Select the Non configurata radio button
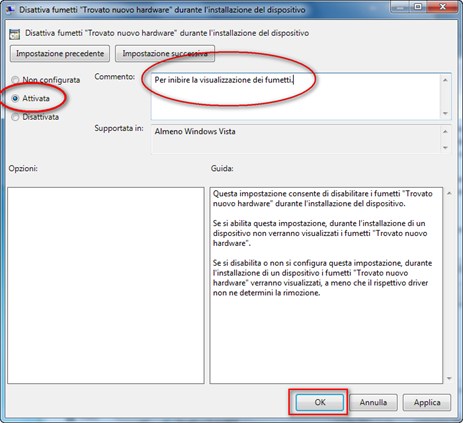 pyautogui.click(x=15, y=80)
